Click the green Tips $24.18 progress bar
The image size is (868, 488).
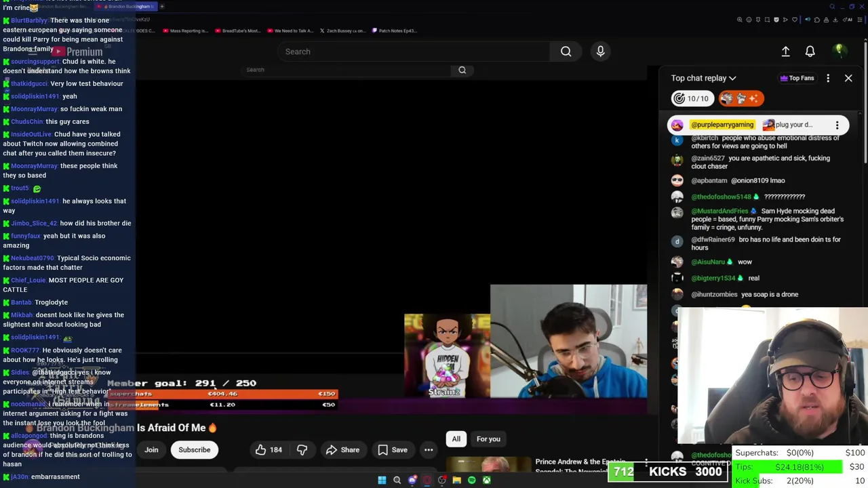(x=788, y=467)
